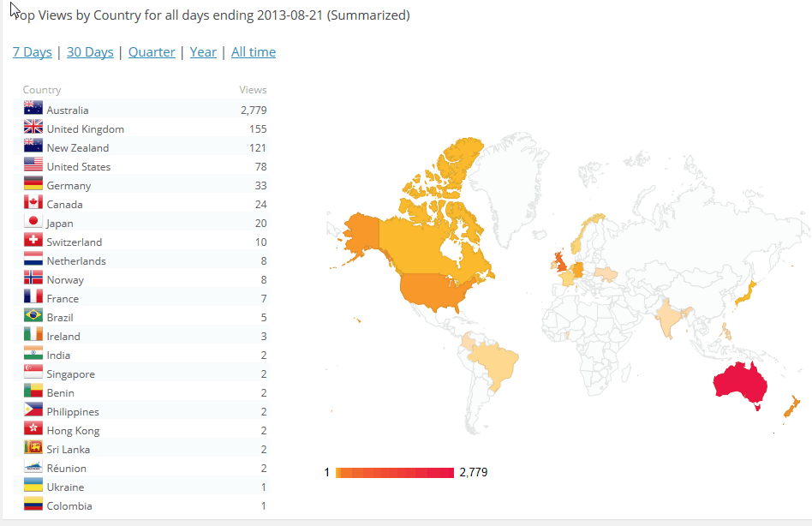Click the Switzerland flag icon

click(x=33, y=241)
